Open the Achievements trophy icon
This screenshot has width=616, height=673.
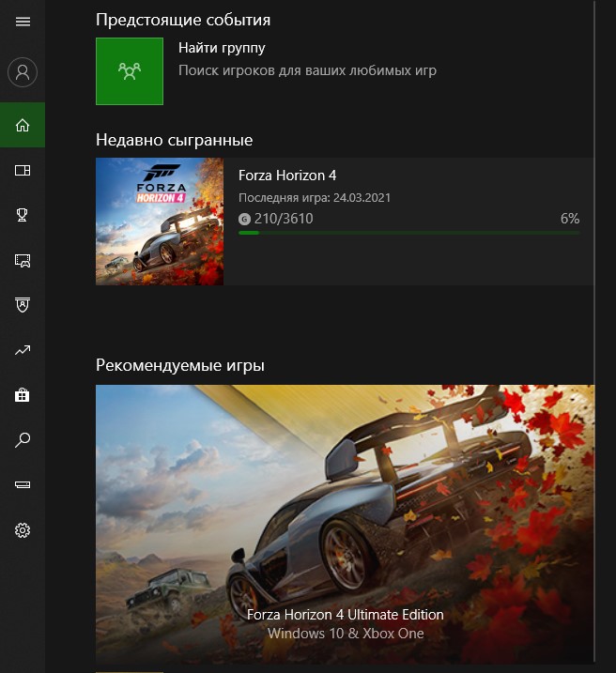click(x=23, y=215)
